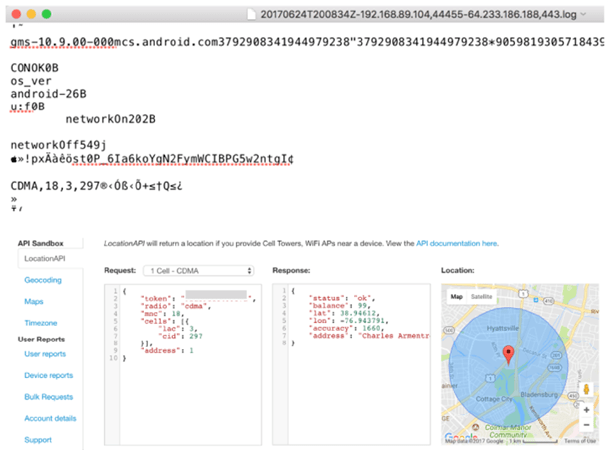Click the redacted token value field
Image resolution: width=609 pixels, height=450 pixels.
coord(216,295)
